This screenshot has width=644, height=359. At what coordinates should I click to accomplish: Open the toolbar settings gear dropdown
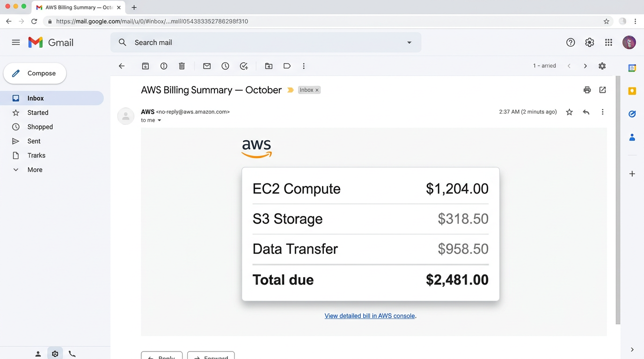602,66
